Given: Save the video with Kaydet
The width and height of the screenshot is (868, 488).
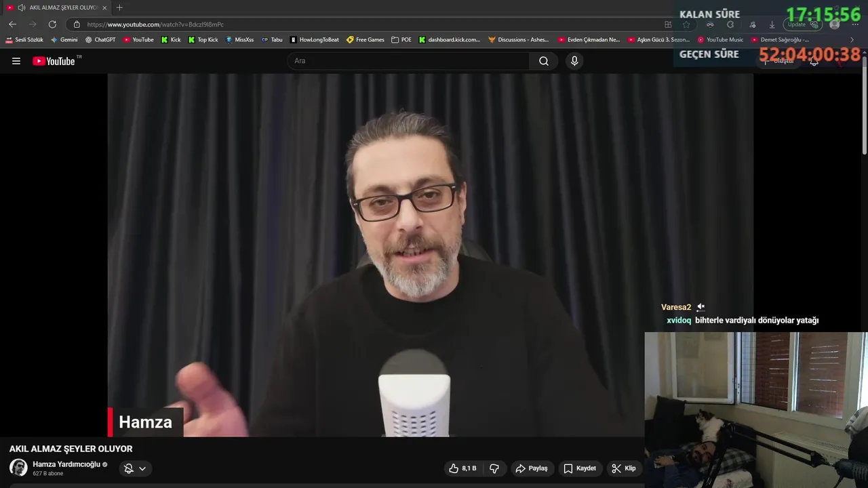Looking at the screenshot, I should pos(580,468).
